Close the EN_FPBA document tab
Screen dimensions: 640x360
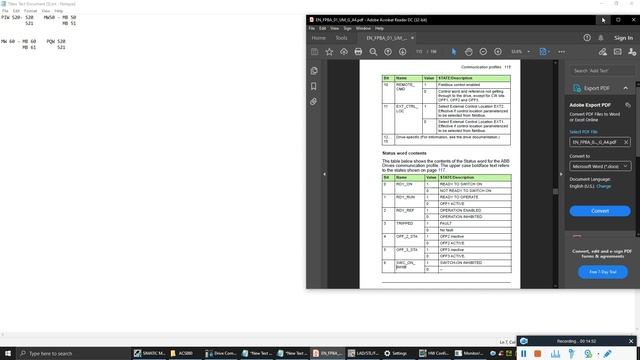coord(412,38)
